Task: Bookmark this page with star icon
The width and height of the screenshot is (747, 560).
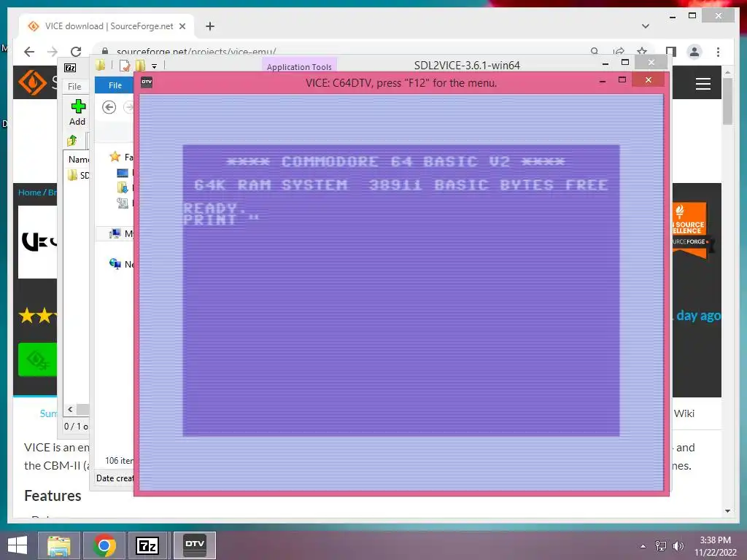Action: click(642, 52)
